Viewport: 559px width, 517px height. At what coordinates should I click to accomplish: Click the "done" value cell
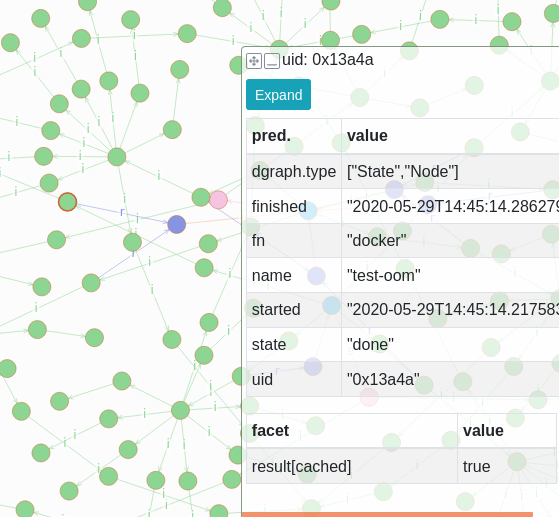pos(450,344)
